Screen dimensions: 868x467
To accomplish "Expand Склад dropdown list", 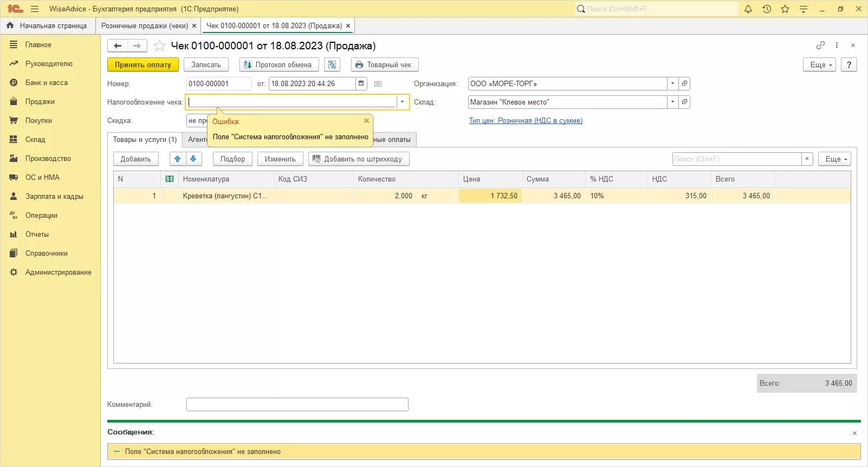I will [x=673, y=102].
